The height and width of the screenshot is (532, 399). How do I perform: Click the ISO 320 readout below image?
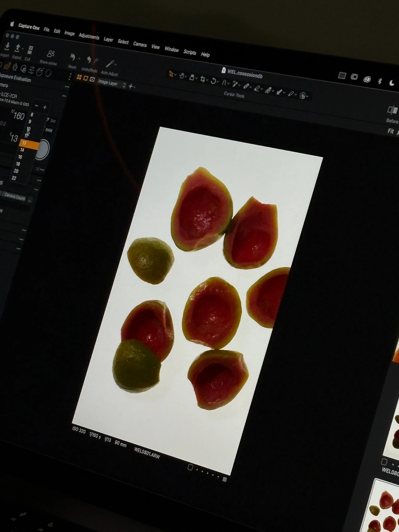pyautogui.click(x=79, y=430)
